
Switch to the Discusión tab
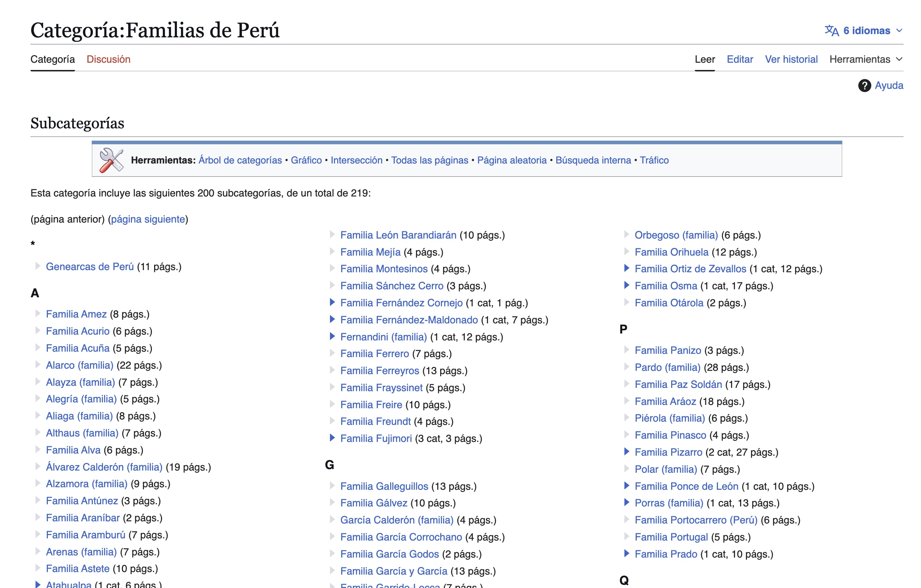108,59
